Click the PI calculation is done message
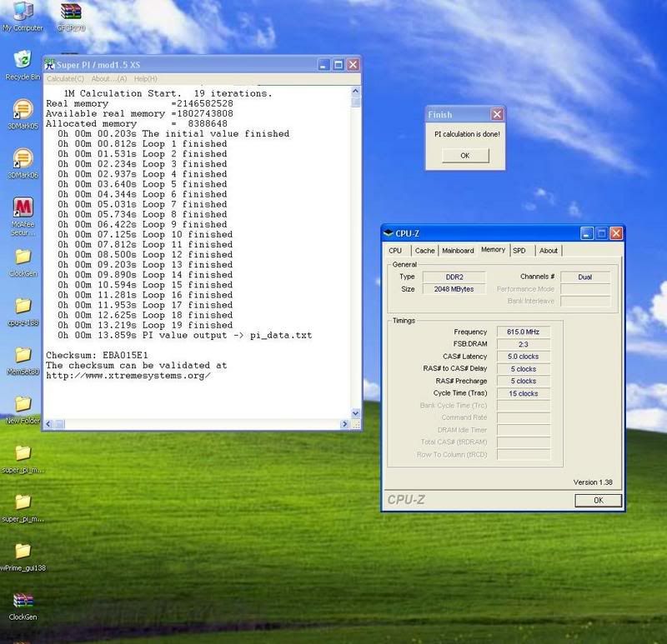 click(467, 134)
